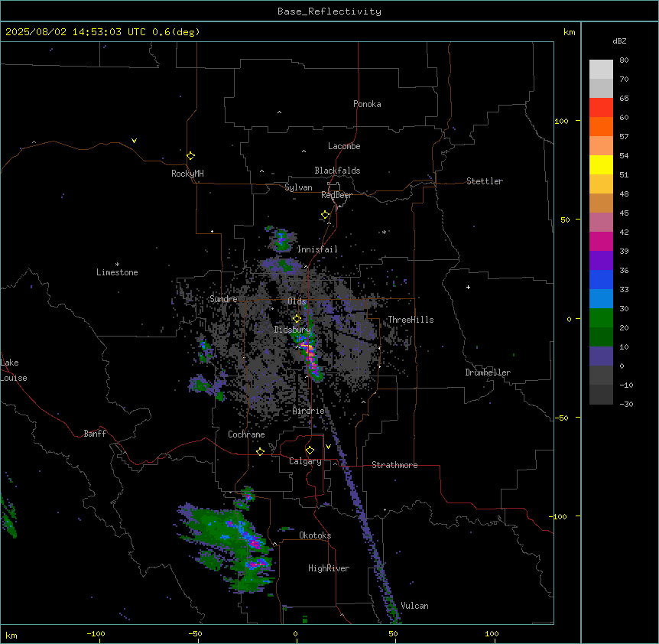Click the Didsbury label
659x644 pixels.
point(293,330)
